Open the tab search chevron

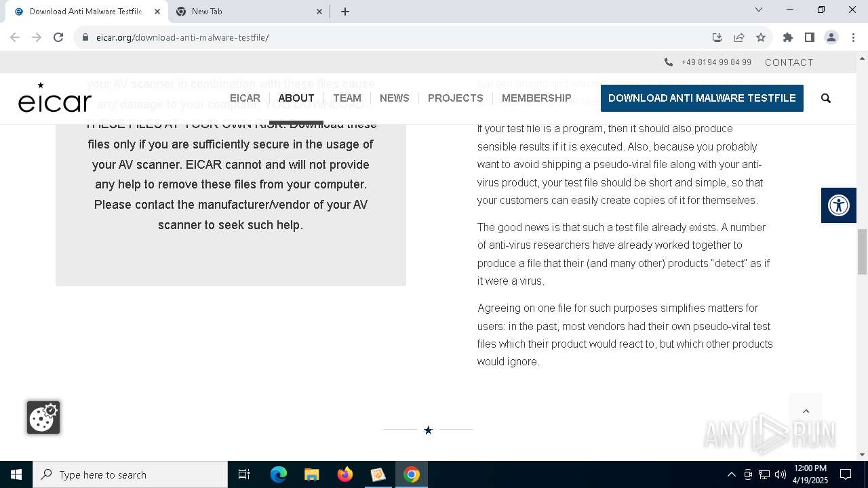coord(759,9)
